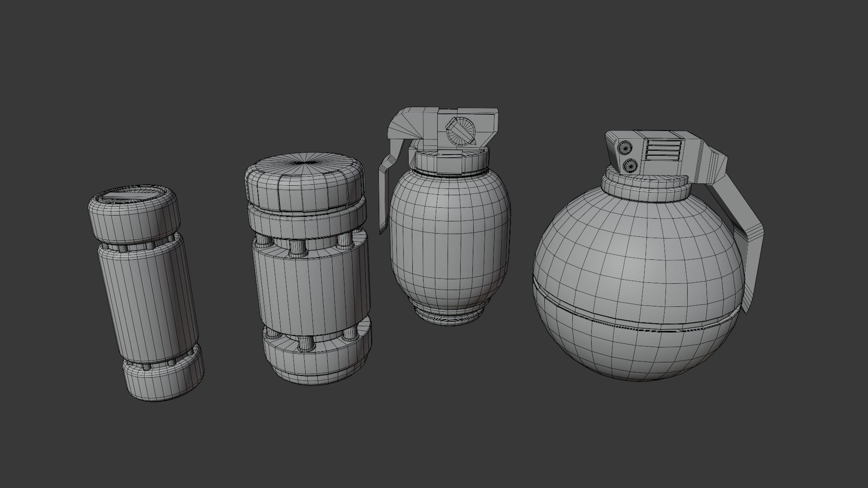868x488 pixels.
Task: Click the upper round screw on spherical grenade head
Action: pos(626,147)
